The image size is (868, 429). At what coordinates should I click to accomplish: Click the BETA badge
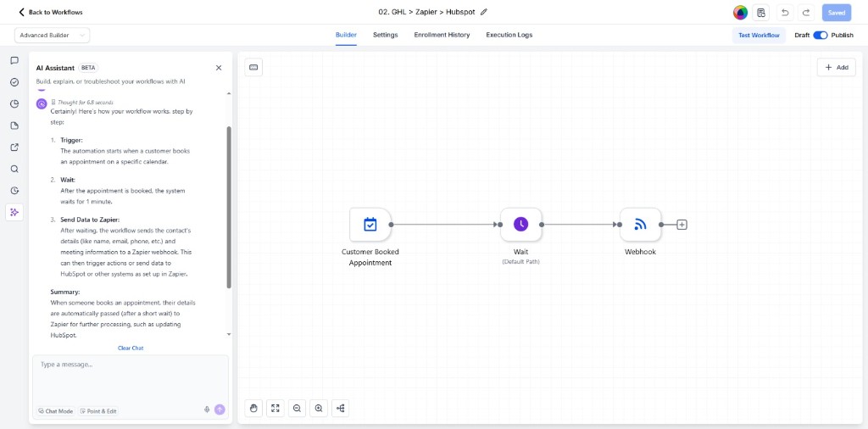[88, 68]
